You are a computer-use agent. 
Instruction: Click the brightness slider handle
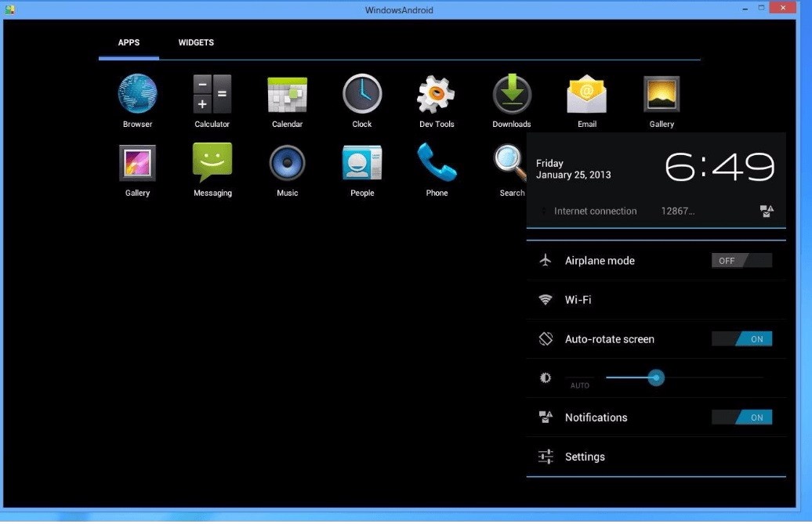coord(657,378)
